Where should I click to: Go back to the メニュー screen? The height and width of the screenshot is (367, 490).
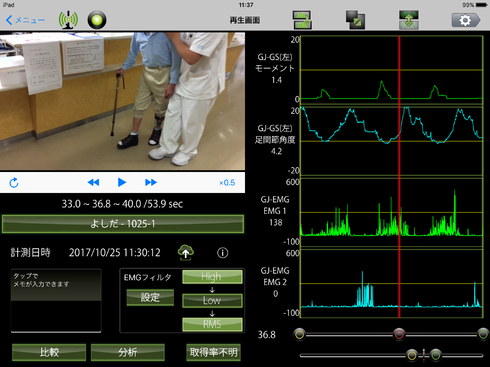25,20
